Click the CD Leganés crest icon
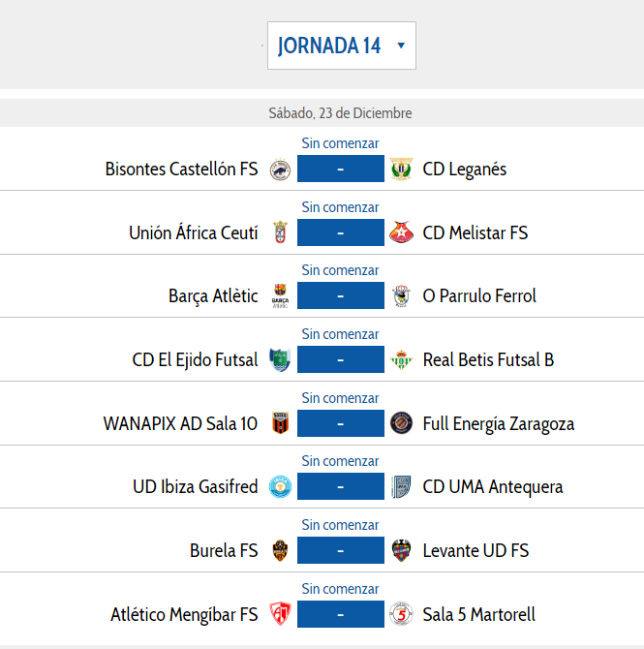The image size is (644, 649). pyautogui.click(x=401, y=170)
